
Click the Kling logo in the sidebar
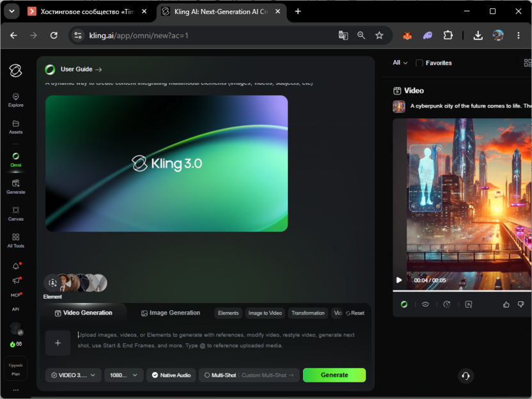(15, 70)
